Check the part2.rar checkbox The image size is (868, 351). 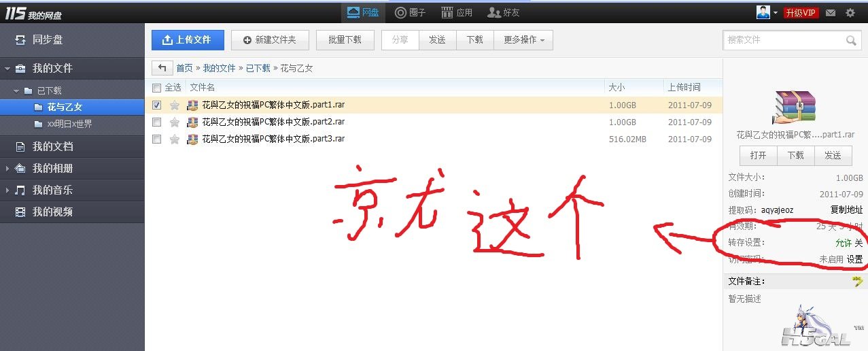(x=157, y=122)
